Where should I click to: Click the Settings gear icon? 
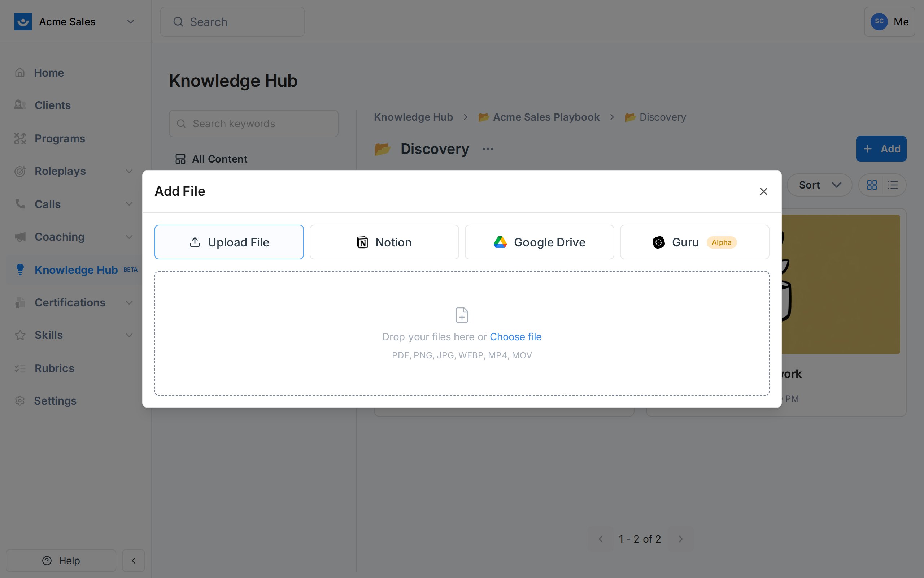[20, 401]
